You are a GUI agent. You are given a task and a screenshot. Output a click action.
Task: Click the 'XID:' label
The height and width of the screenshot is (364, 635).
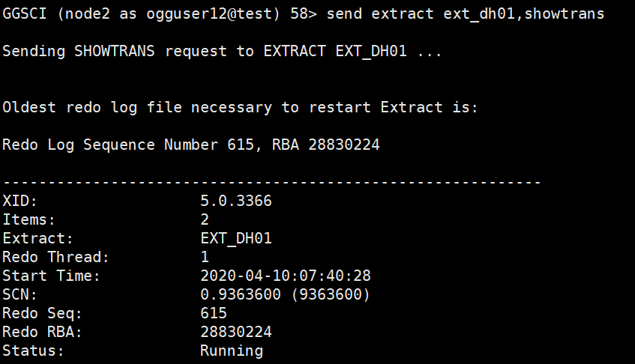[x=19, y=201]
